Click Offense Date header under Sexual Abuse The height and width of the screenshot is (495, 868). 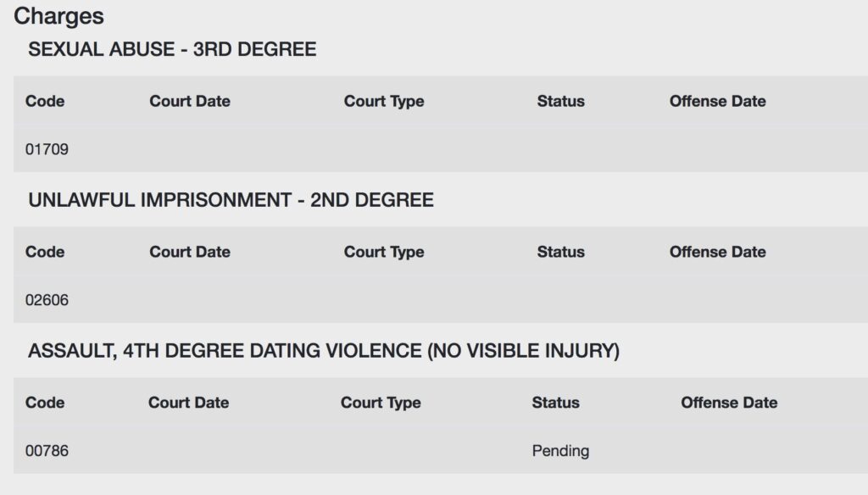pos(718,102)
